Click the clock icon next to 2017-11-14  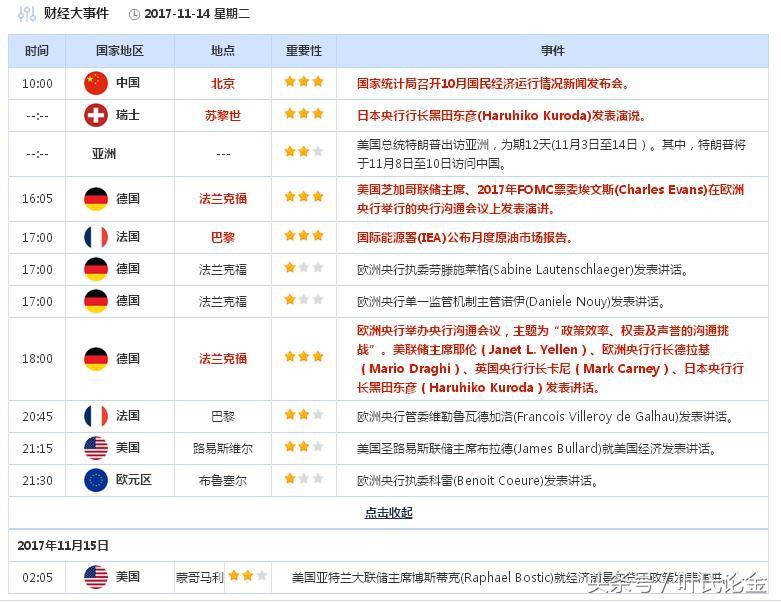click(x=134, y=14)
